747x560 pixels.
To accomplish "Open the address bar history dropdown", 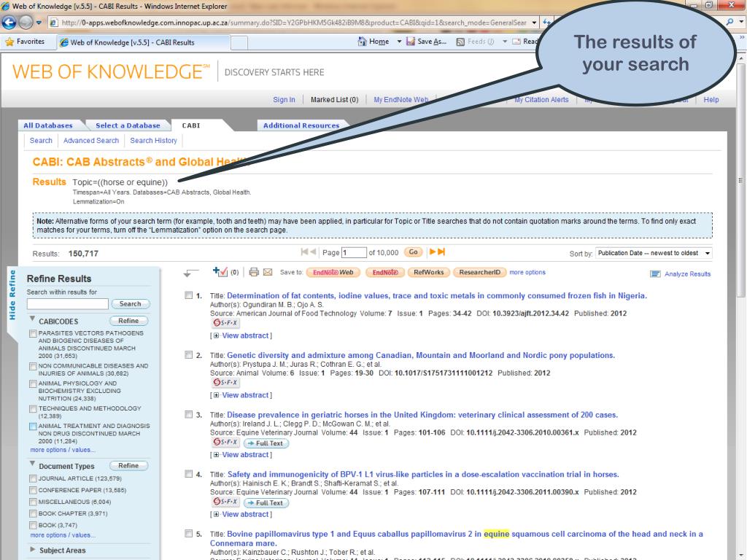I will point(534,23).
